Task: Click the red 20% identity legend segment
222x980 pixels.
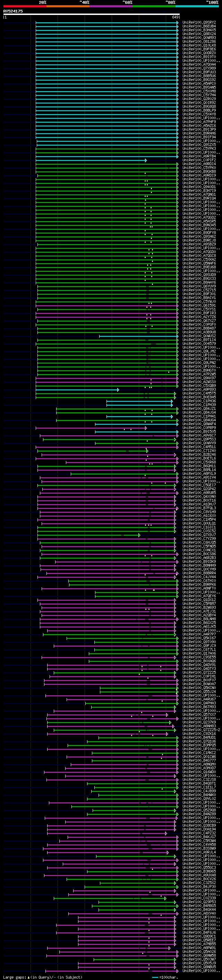Action: (25, 6)
